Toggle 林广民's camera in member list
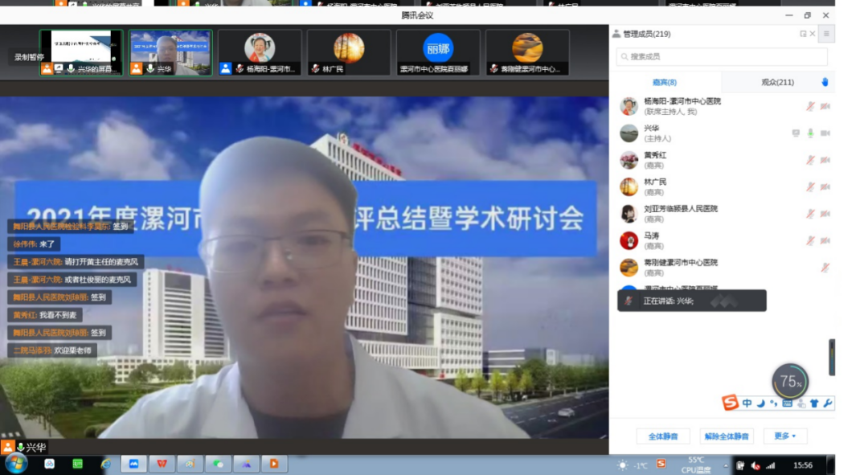868x475 pixels. click(x=825, y=186)
